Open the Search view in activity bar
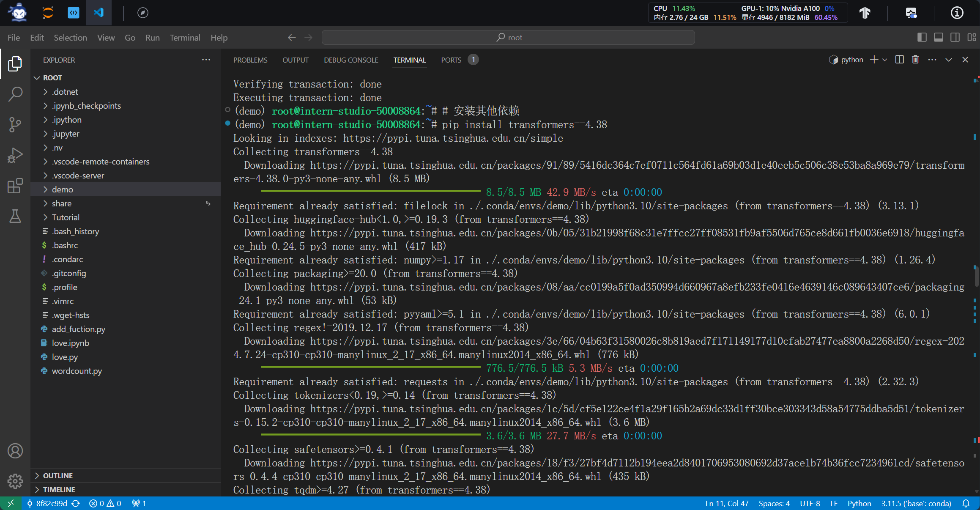Screen dimensions: 980x510 tap(15, 94)
